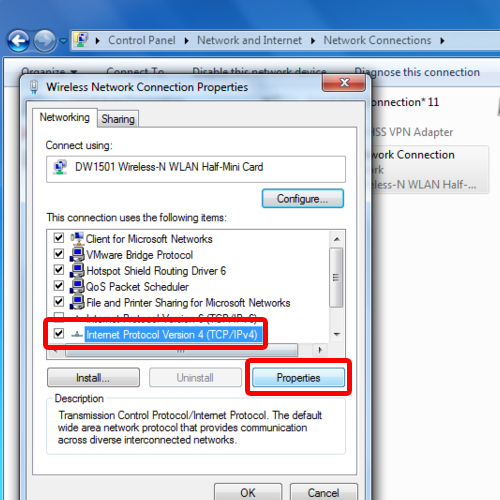Select the Hotspot Shield Routing Driver icon
Image resolution: width=500 pixels, height=500 pixels.
[x=77, y=271]
